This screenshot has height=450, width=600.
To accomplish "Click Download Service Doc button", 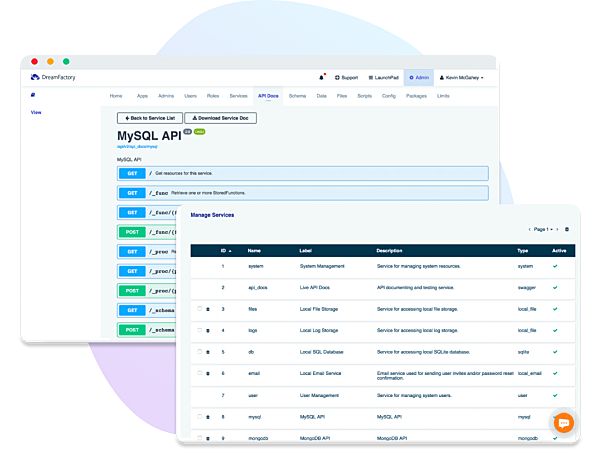I will point(220,118).
